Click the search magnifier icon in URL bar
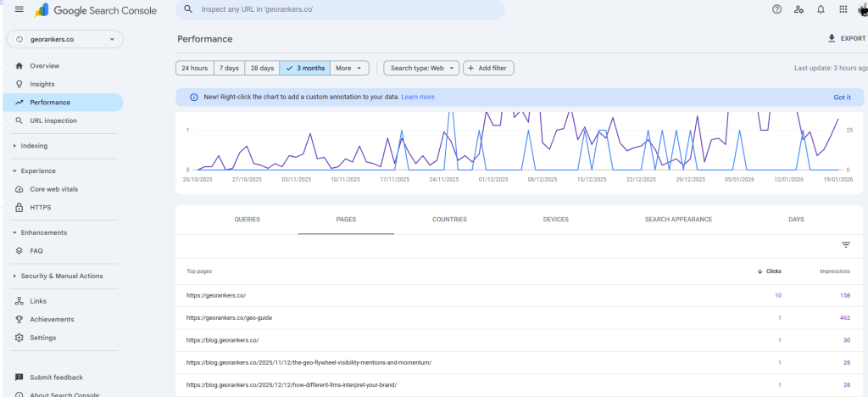Screen dimensions: 868x397 pos(188,9)
